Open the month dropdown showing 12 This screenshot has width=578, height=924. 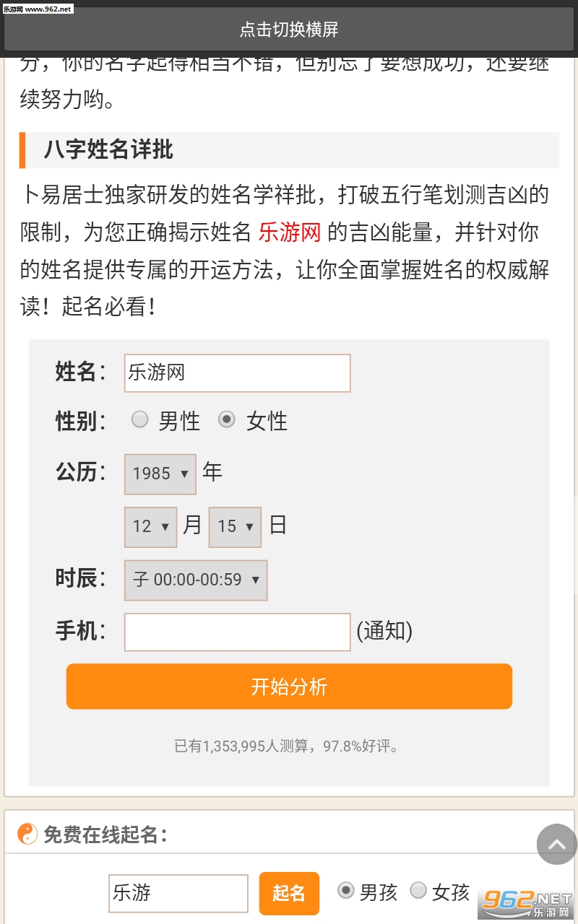click(150, 526)
